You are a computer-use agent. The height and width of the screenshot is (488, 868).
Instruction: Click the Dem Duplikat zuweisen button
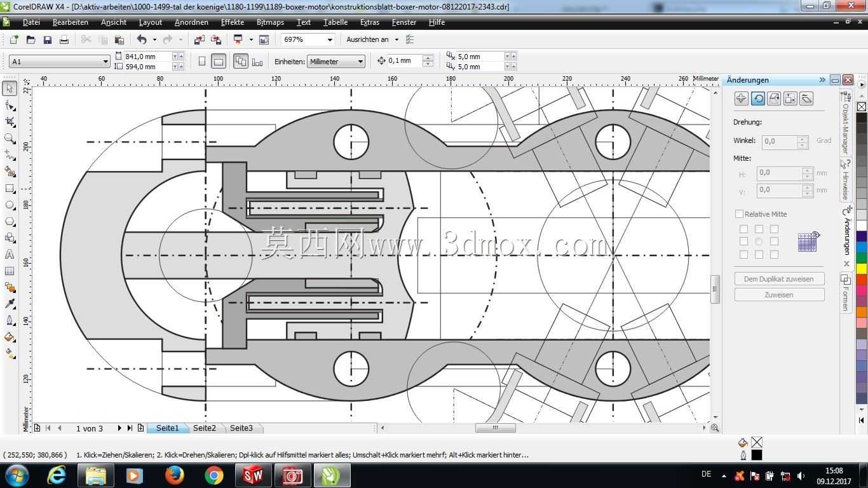coord(779,279)
